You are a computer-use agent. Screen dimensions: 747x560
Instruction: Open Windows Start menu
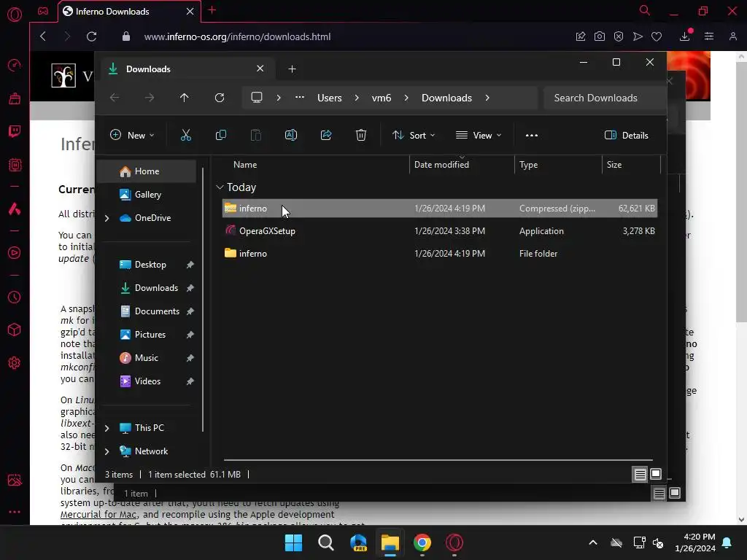coord(293,542)
